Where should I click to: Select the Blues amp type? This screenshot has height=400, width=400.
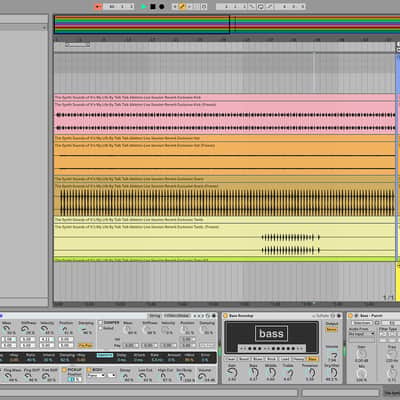[x=258, y=359]
